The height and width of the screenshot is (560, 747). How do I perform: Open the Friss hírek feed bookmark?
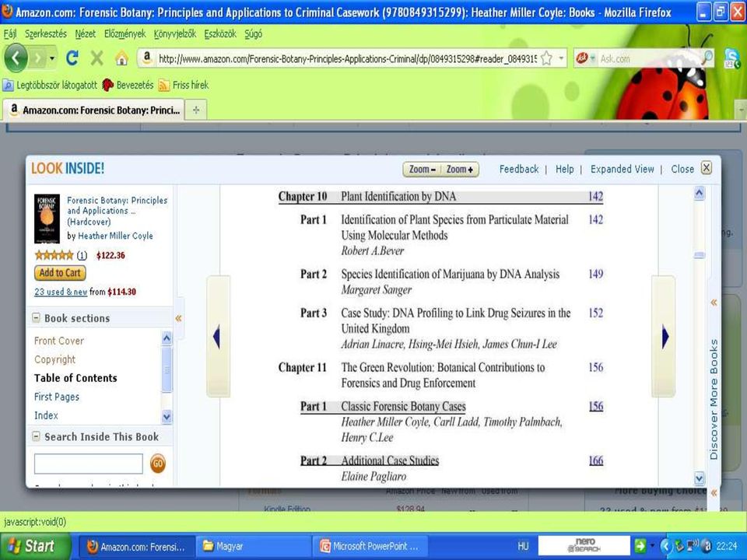[184, 86]
